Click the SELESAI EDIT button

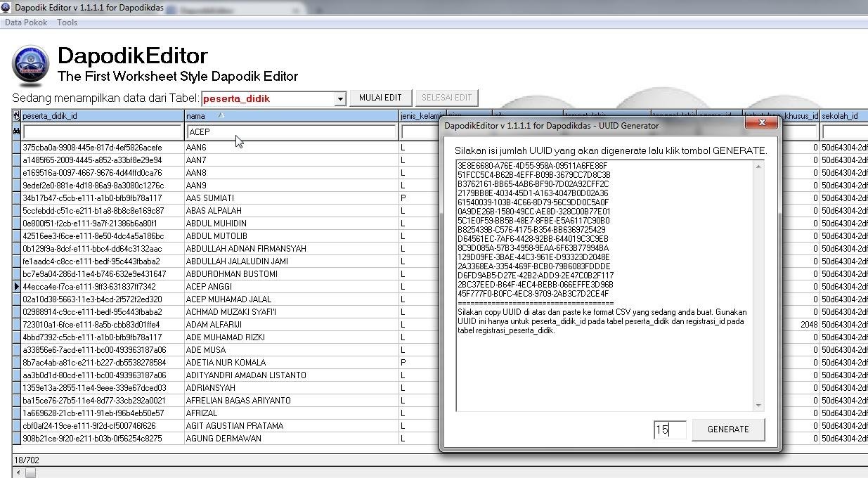tap(447, 98)
